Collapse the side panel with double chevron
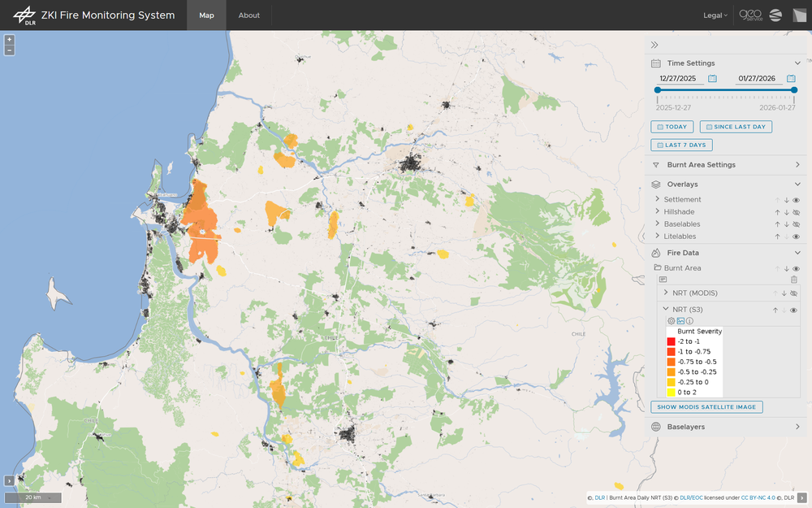 (654, 45)
